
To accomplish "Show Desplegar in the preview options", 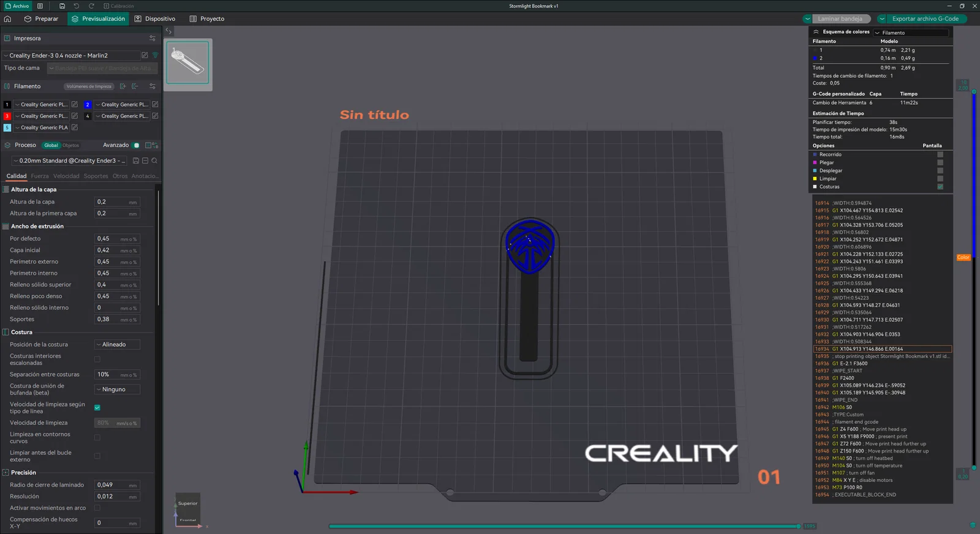I will [x=940, y=171].
